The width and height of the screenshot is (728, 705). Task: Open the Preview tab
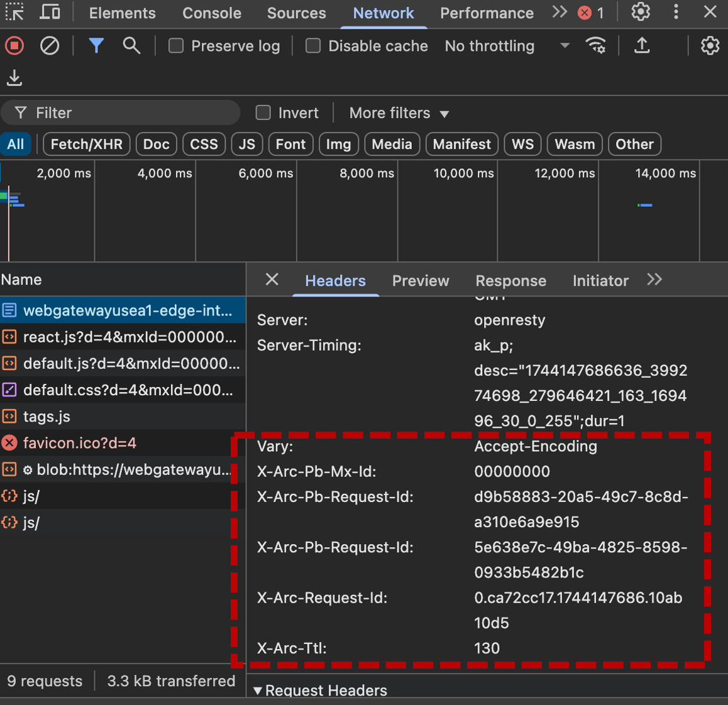pyautogui.click(x=421, y=280)
